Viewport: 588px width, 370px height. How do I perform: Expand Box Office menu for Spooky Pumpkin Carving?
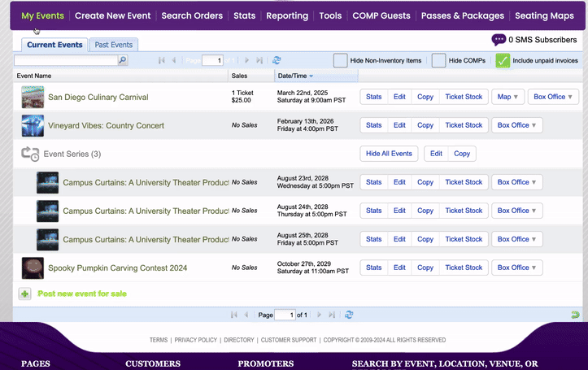[516, 268]
